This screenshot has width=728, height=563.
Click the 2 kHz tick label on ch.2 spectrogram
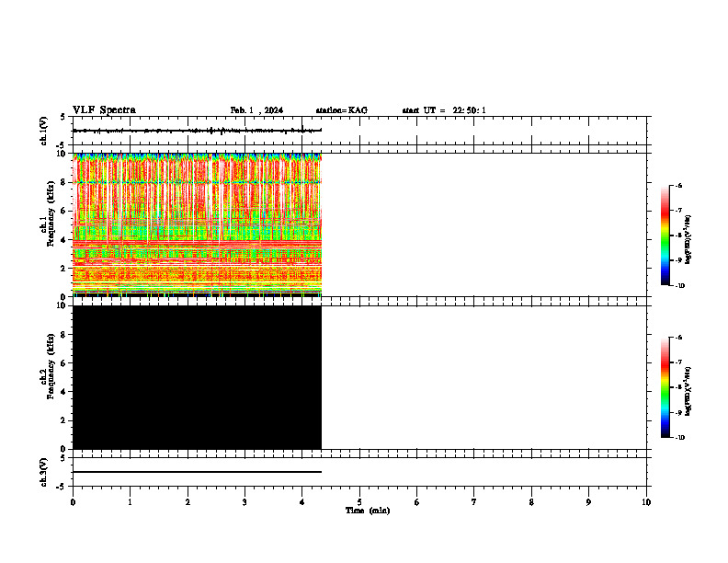point(63,420)
